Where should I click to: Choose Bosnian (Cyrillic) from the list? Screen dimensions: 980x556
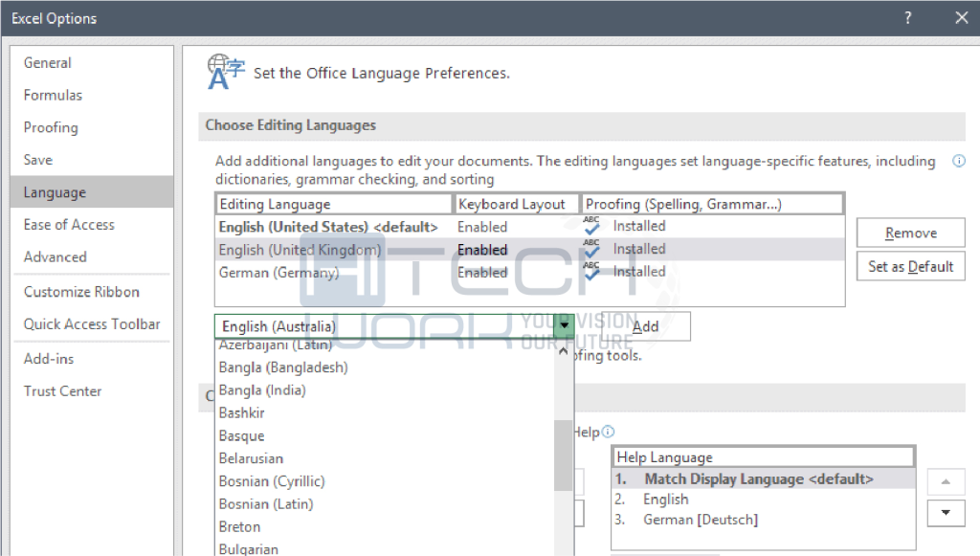385,481
